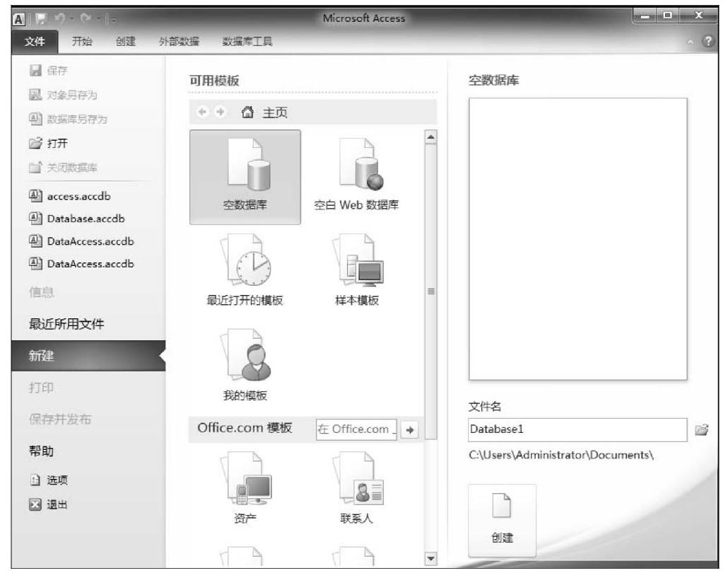Click 关闭数据库 in the backstage menu
This screenshot has width=728, height=573.
[63, 167]
